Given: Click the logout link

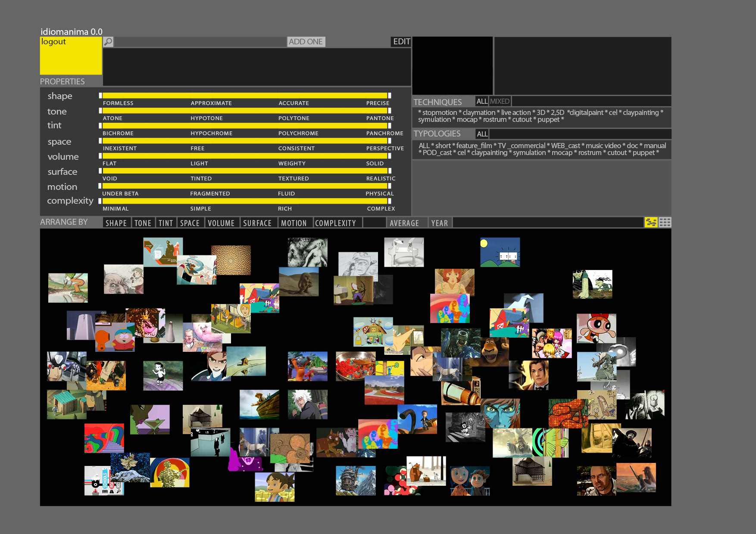Looking at the screenshot, I should (x=53, y=42).
